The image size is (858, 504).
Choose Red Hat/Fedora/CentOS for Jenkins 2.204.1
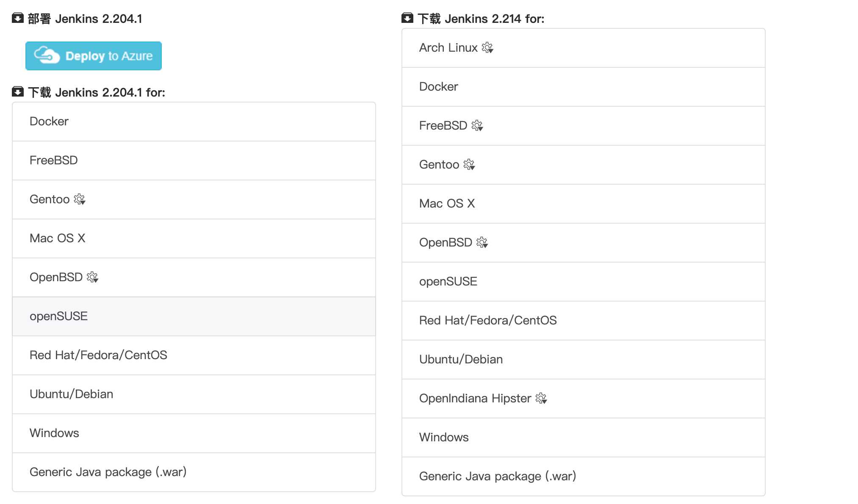(194, 355)
